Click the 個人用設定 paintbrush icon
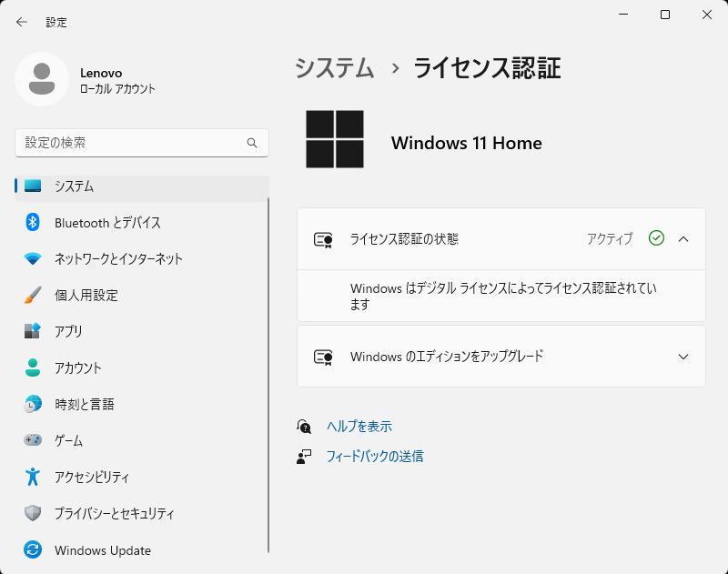Screen dimensions: 728x574 (33, 295)
